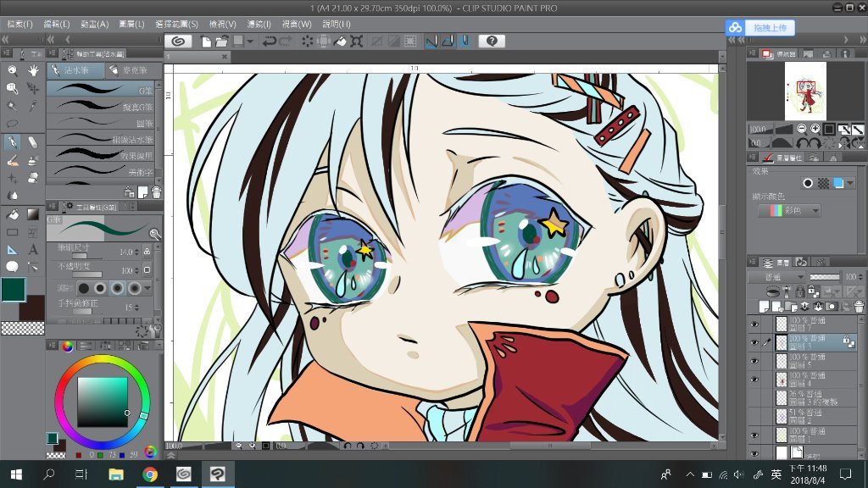Screen dimensions: 868x488
Task: Click the layer opacity slider
Action: point(824,277)
